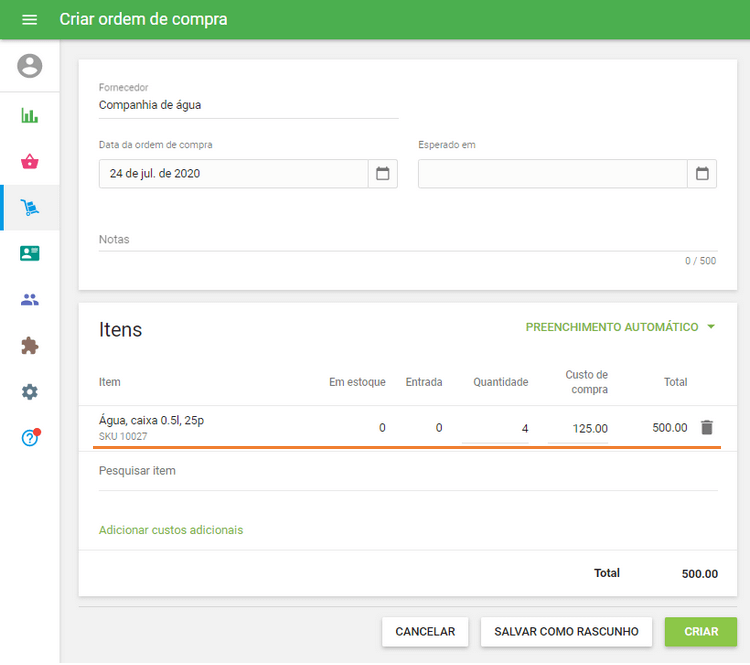Open the user account profile icon
750x665 pixels.
[30, 66]
